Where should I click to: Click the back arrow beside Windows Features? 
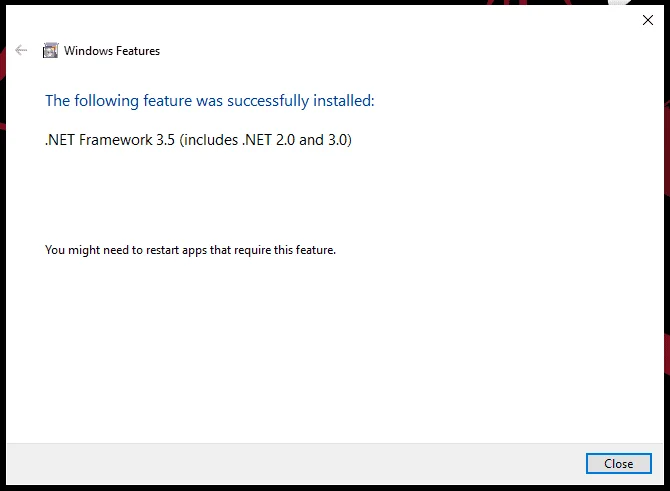click(x=21, y=50)
